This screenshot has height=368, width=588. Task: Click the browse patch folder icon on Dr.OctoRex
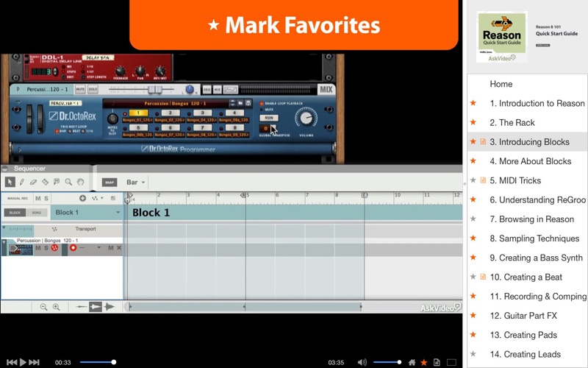240,103
